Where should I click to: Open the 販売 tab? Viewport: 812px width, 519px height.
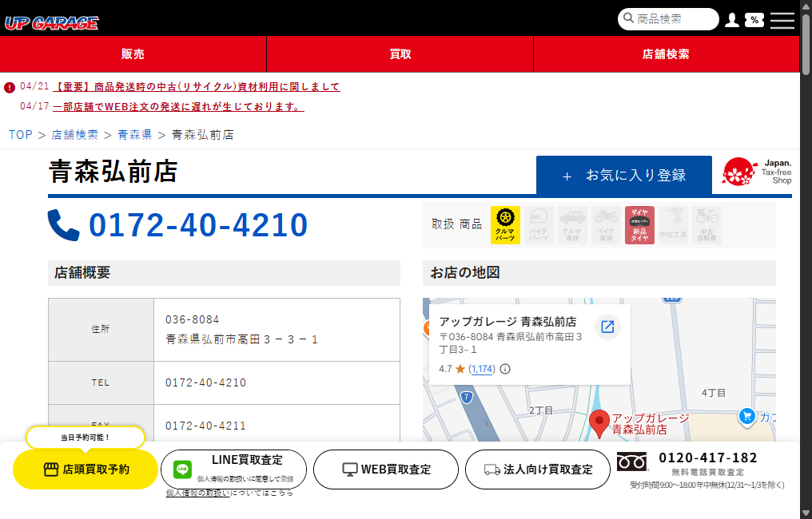[x=133, y=53]
